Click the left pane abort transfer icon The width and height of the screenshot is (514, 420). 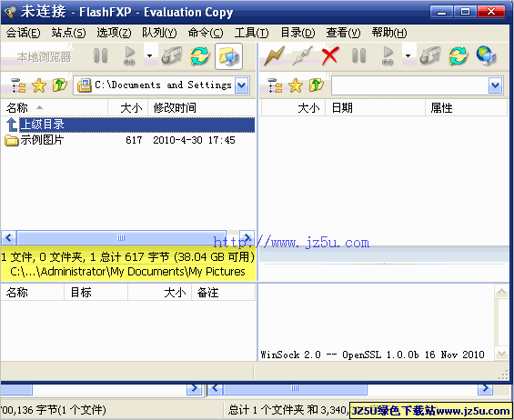point(171,56)
